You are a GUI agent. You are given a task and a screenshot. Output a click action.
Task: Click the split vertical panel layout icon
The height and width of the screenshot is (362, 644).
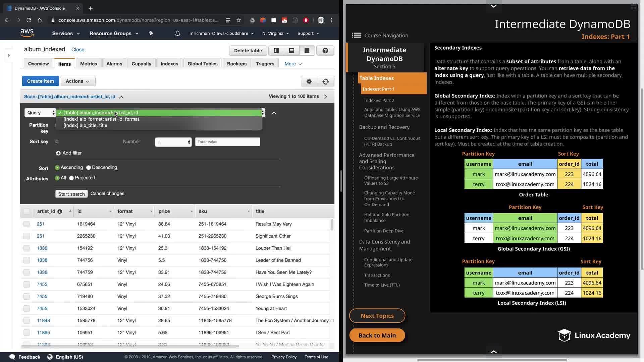click(276, 51)
